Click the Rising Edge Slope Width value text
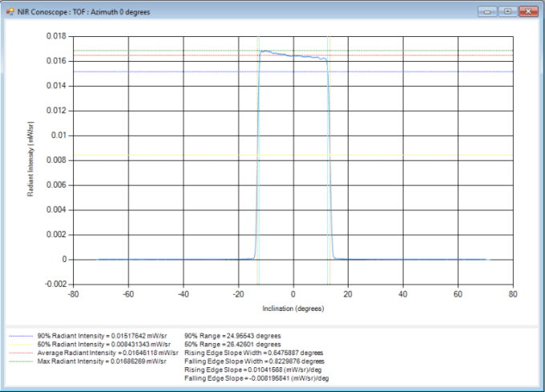 coord(254,353)
